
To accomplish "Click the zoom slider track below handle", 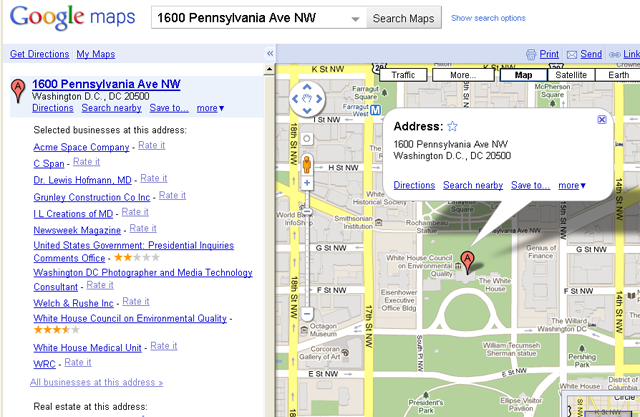I will (307, 261).
